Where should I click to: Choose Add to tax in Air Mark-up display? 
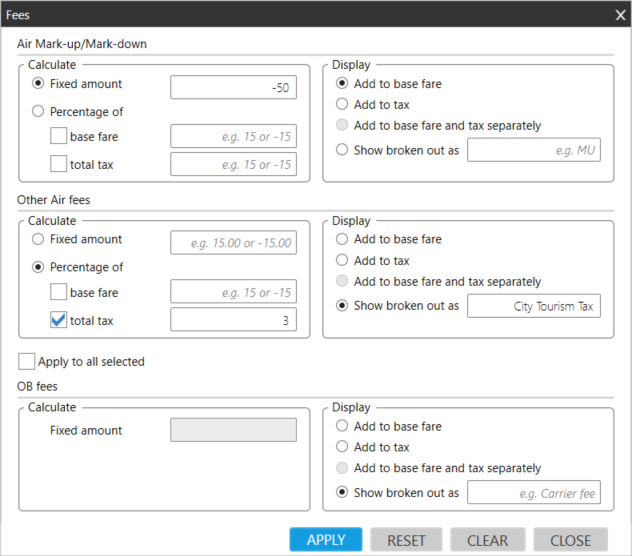click(x=343, y=105)
